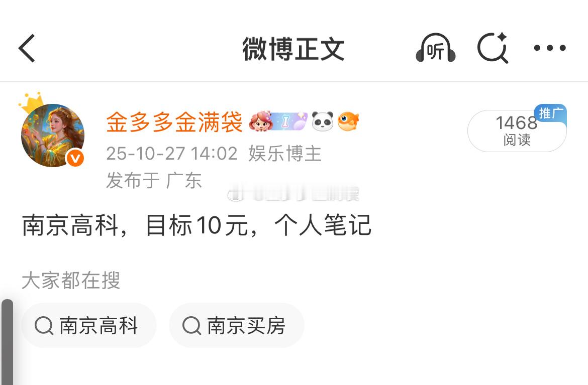Screen dimensions: 588x385
Task: Tap the headphone listen icon
Action: (x=435, y=48)
